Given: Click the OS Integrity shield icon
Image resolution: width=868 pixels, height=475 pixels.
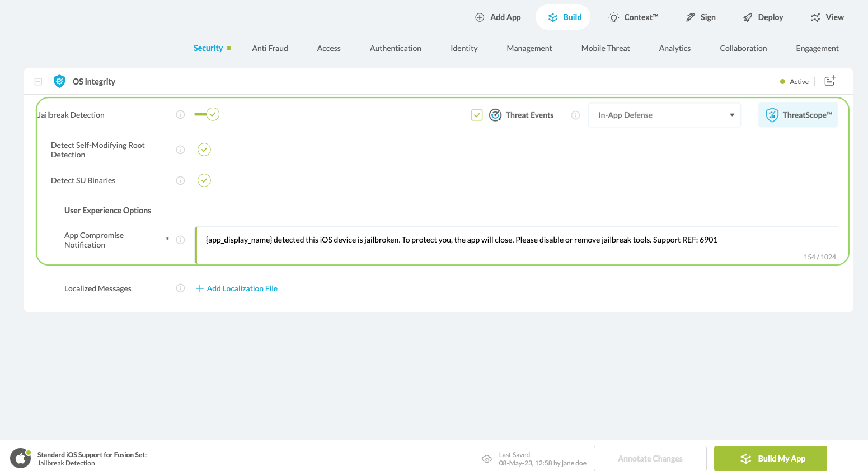Looking at the screenshot, I should coord(59,81).
